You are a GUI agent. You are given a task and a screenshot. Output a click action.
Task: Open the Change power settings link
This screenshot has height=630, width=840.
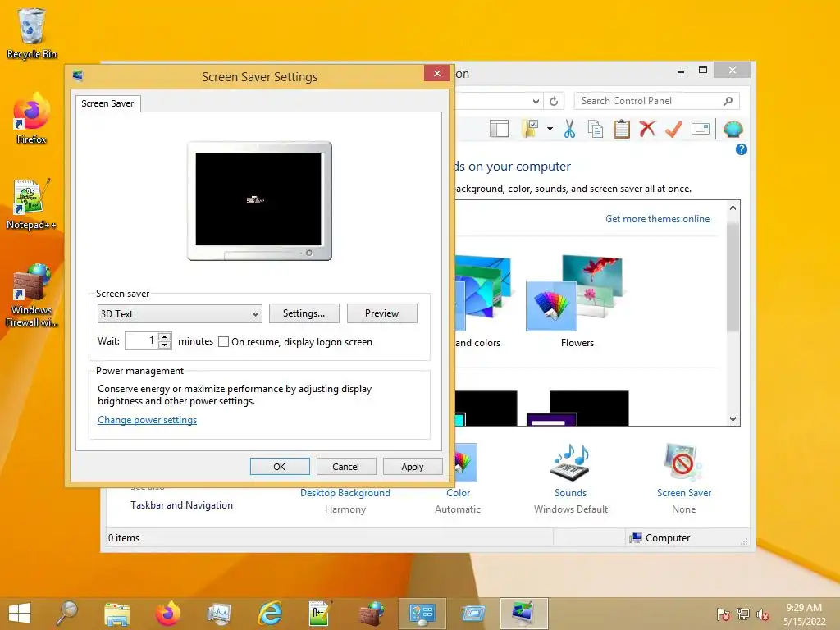pos(148,420)
